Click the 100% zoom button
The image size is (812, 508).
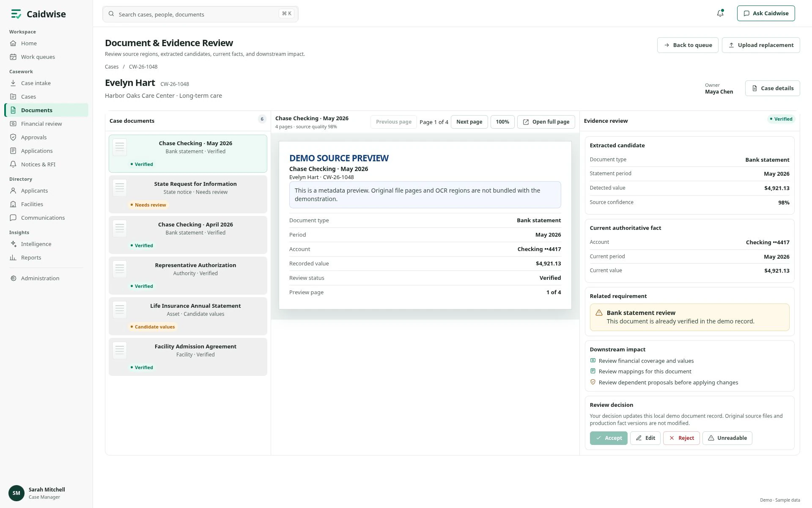[502, 122]
